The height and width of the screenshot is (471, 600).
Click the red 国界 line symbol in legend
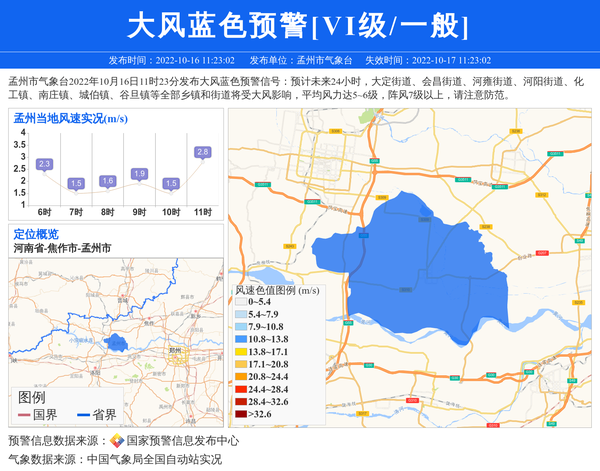pos(23,414)
